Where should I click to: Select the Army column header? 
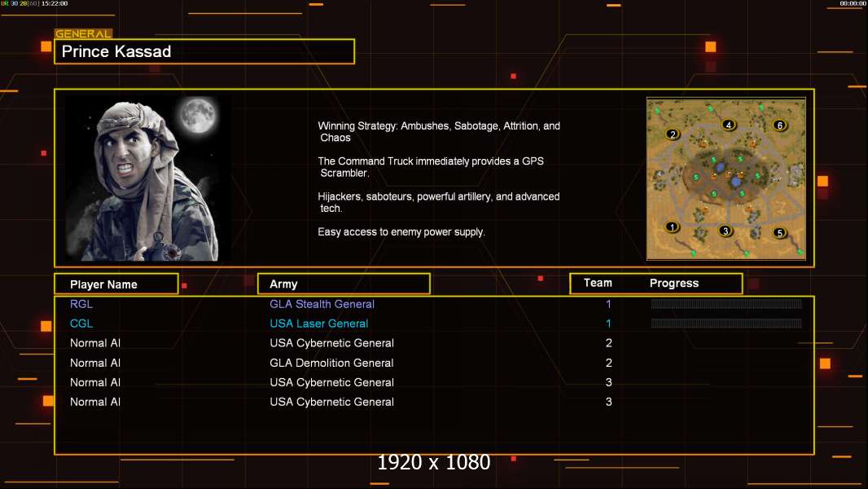[344, 284]
